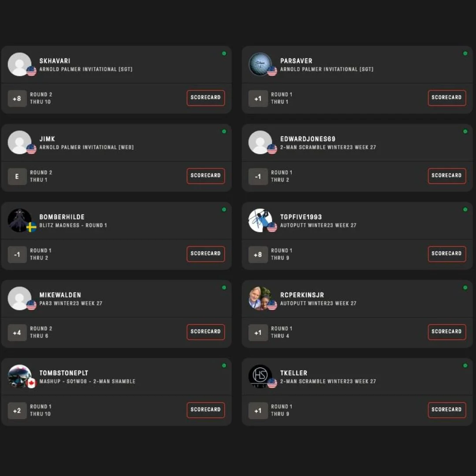Open PARSAVER's scorecard

pos(446,98)
